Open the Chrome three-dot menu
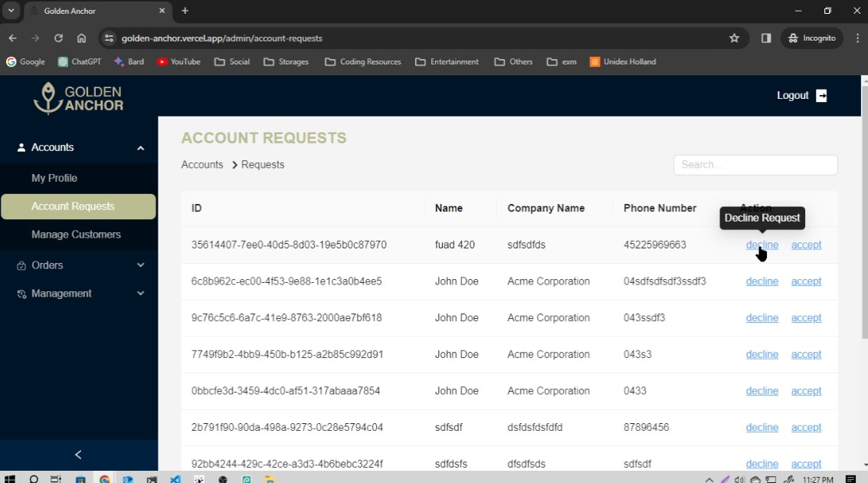Viewport: 868px width, 483px height. [857, 38]
